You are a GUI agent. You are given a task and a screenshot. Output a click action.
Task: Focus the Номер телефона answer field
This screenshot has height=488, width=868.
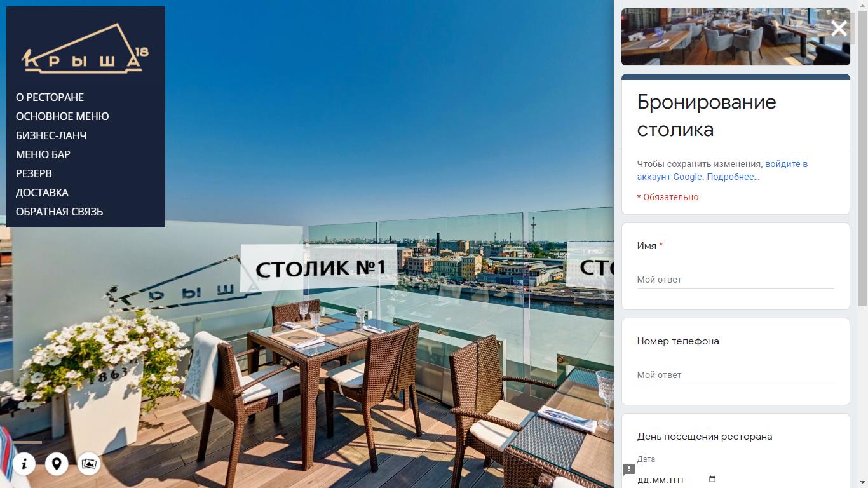(x=735, y=375)
